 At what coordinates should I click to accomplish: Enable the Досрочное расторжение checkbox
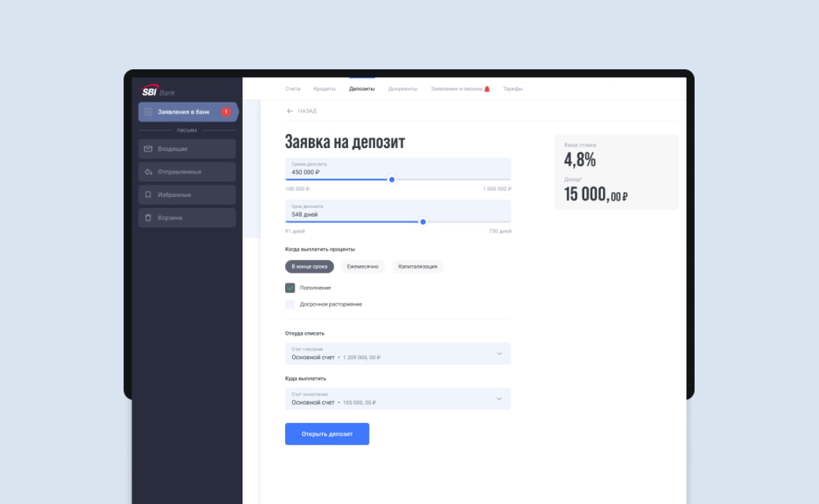pyautogui.click(x=290, y=304)
